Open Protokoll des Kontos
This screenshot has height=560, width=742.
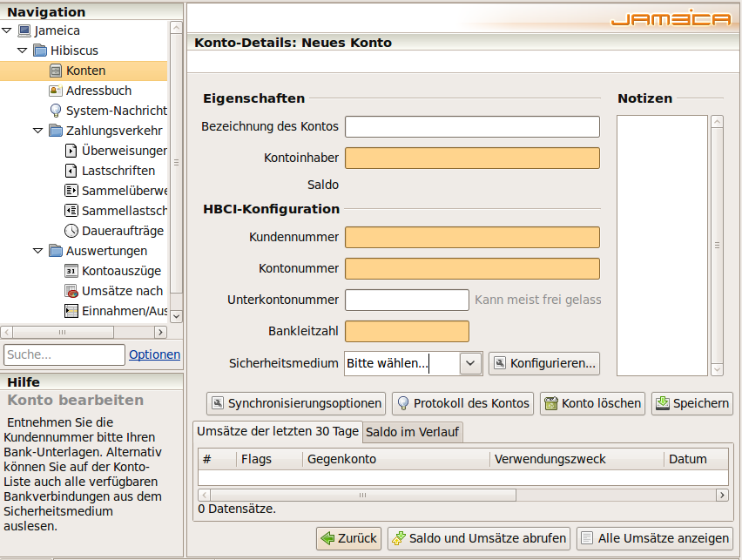(462, 403)
